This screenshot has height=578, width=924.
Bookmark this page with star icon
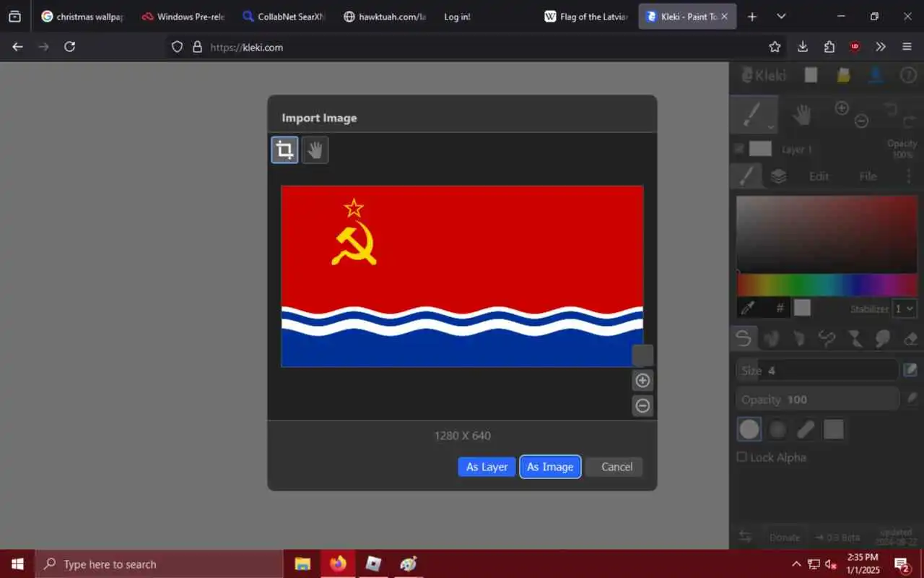tap(775, 47)
